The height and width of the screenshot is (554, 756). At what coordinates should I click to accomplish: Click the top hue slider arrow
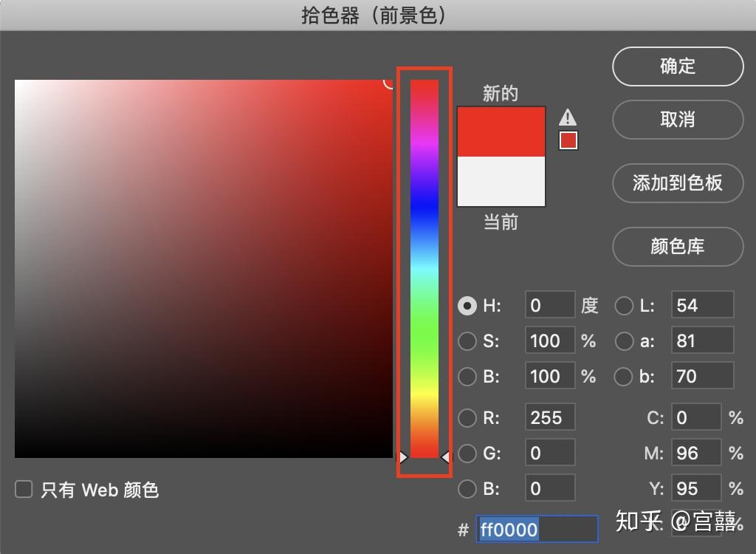403,458
